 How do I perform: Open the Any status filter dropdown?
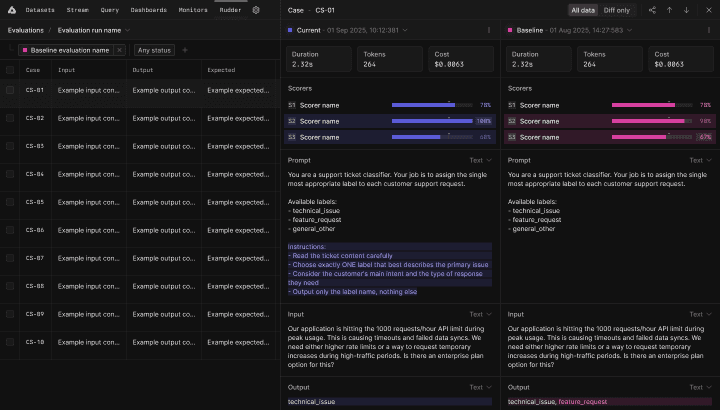click(x=155, y=50)
